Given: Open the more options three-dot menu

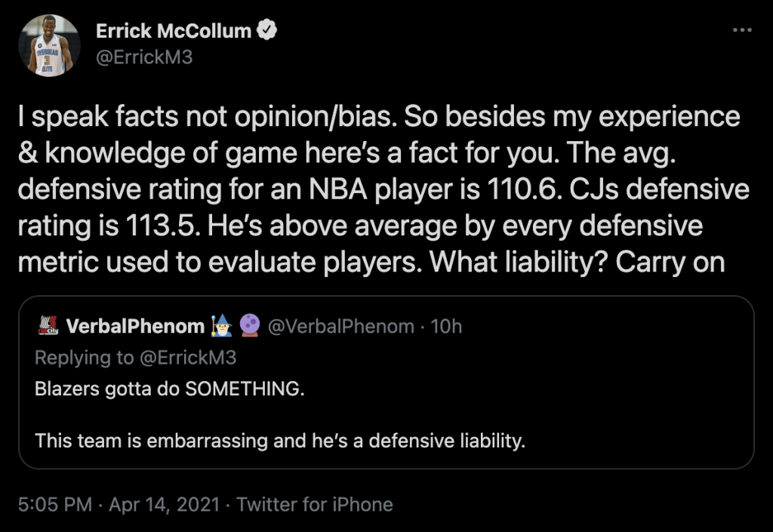Looking at the screenshot, I should 743,30.
